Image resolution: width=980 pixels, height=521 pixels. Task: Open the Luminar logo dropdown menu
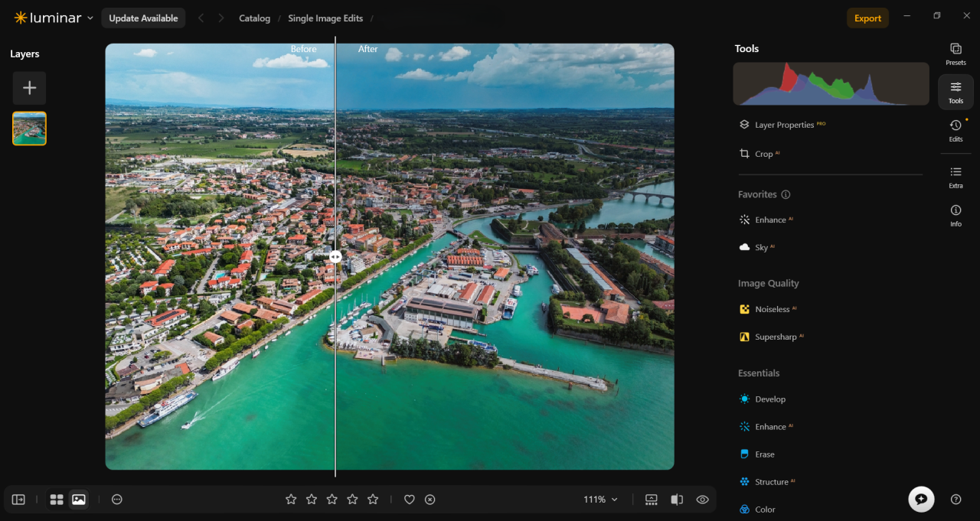(x=54, y=18)
